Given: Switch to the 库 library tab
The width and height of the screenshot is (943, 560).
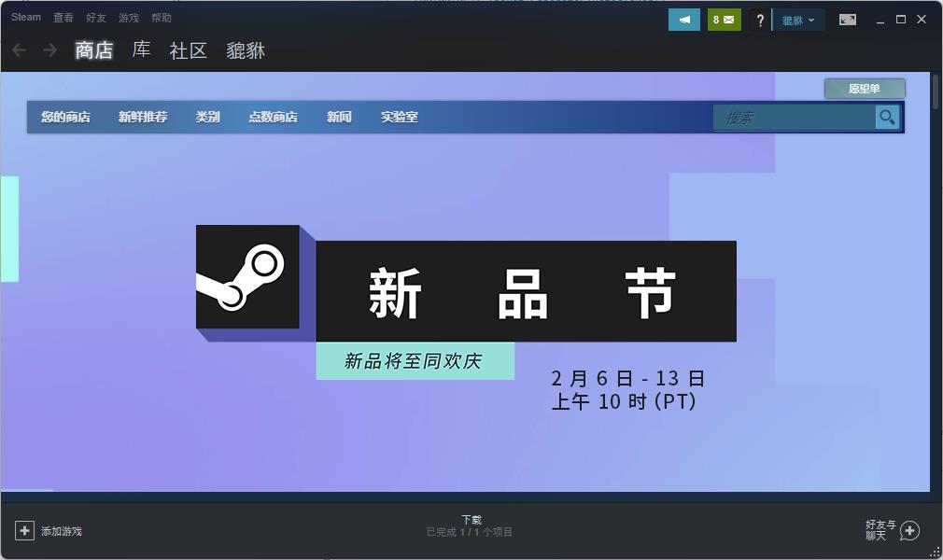Looking at the screenshot, I should tap(141, 50).
